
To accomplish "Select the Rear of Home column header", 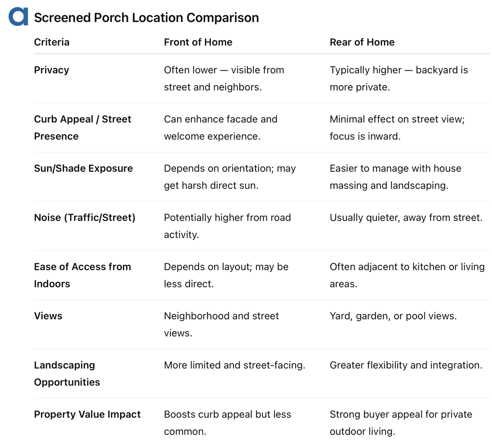I will tap(362, 42).
